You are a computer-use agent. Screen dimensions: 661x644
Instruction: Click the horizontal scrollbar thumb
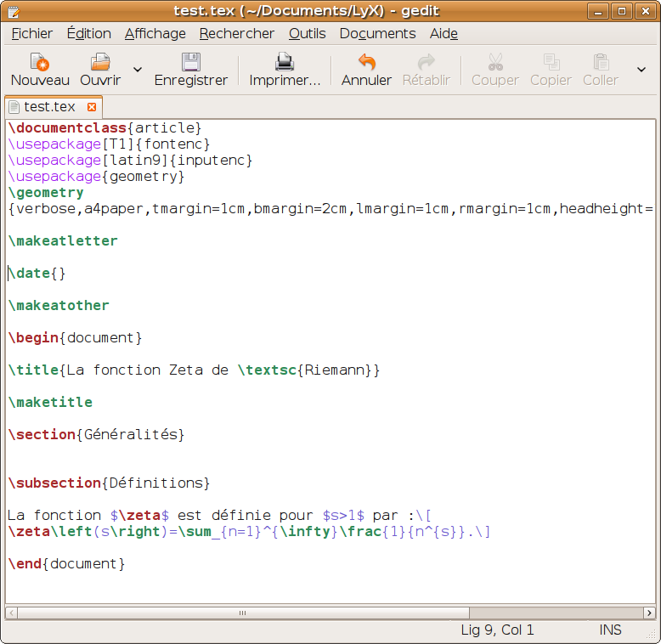point(242,613)
